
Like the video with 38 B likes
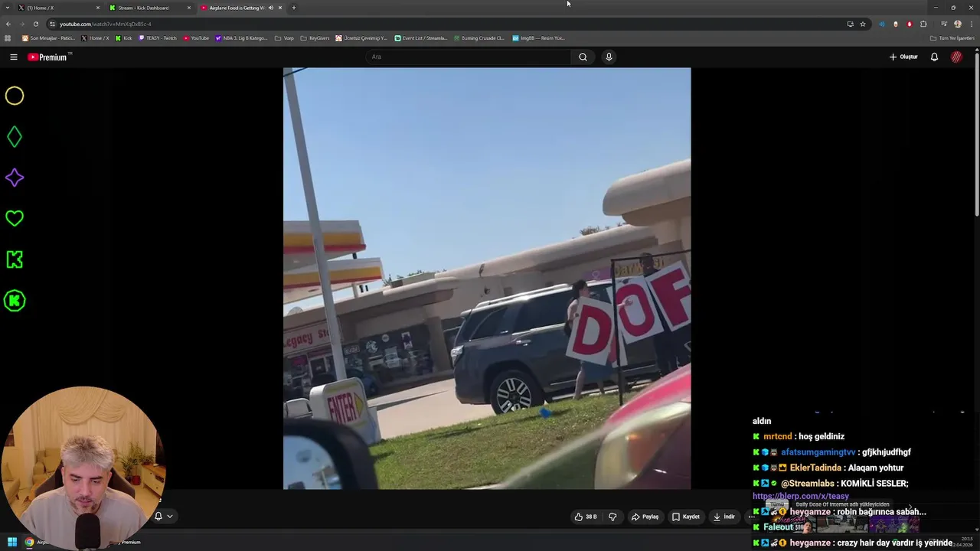pyautogui.click(x=586, y=517)
